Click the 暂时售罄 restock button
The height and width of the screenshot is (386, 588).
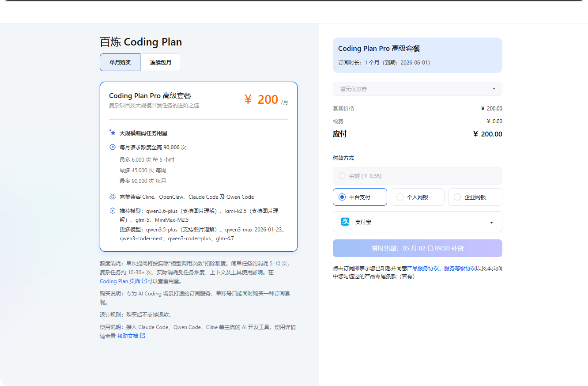click(418, 248)
